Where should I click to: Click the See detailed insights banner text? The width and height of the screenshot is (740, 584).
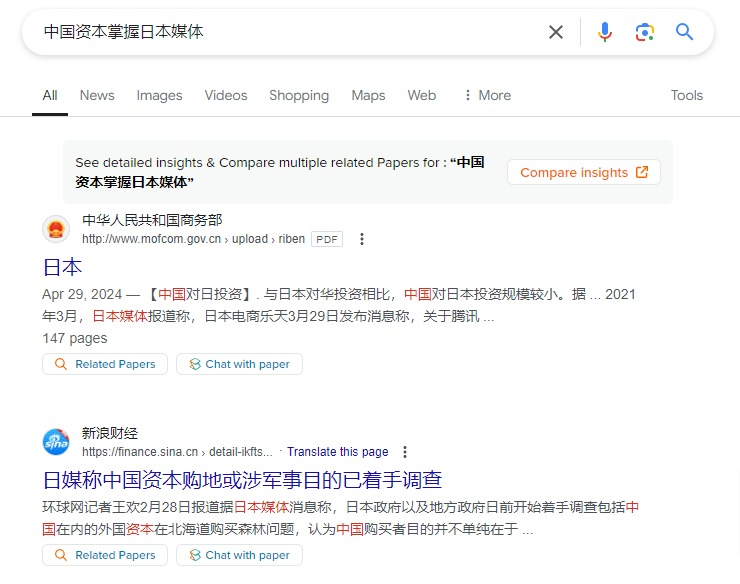coord(279,172)
